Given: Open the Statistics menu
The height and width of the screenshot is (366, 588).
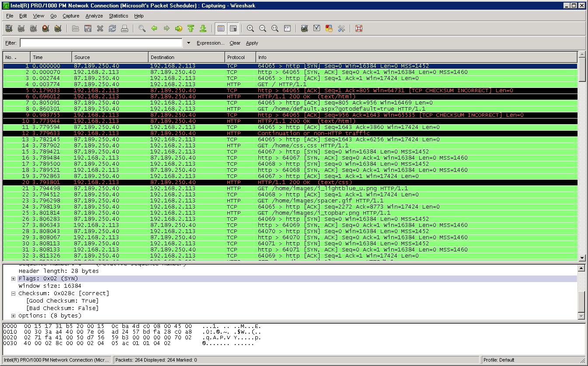Looking at the screenshot, I should (118, 16).
